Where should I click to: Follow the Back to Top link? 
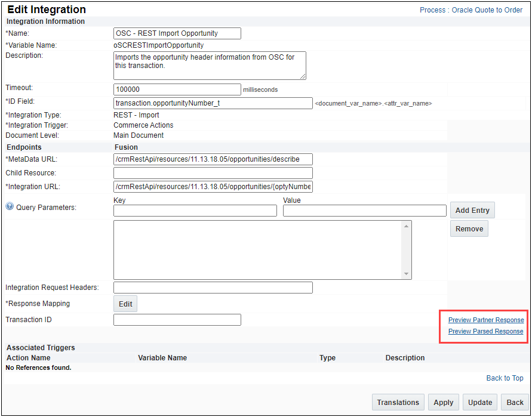tap(505, 378)
